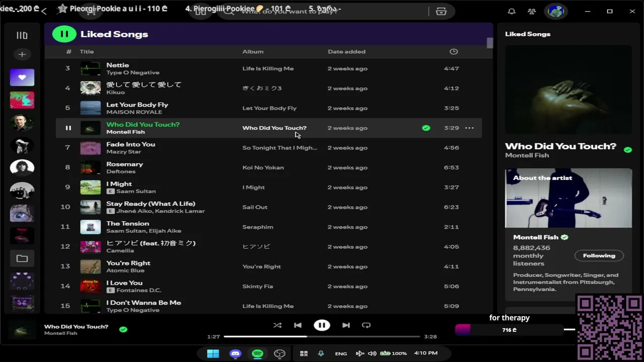Open the album link Seraphim
This screenshot has height=362, width=644.
(x=258, y=227)
